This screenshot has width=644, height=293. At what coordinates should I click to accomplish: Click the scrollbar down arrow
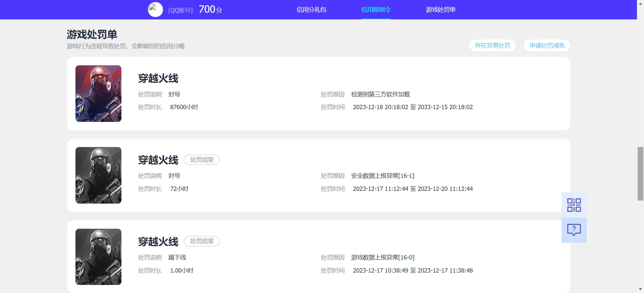(x=640, y=289)
